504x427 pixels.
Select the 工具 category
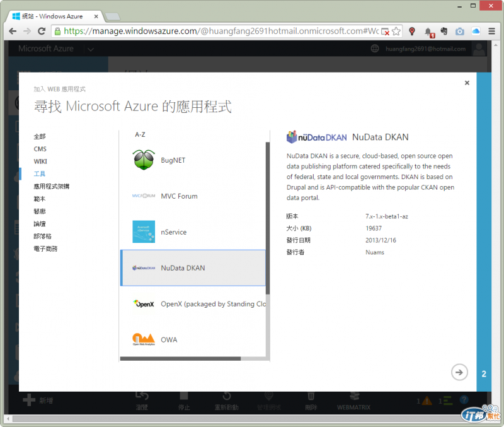[40, 173]
